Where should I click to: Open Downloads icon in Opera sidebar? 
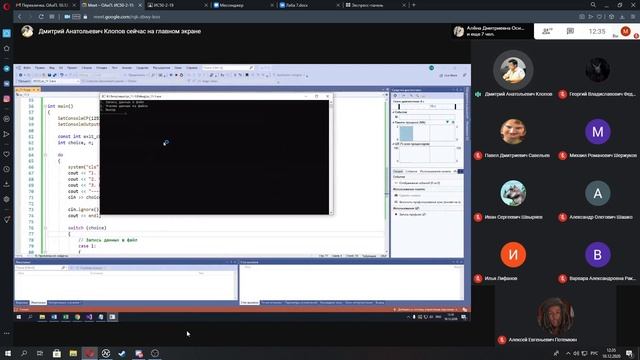point(7,184)
